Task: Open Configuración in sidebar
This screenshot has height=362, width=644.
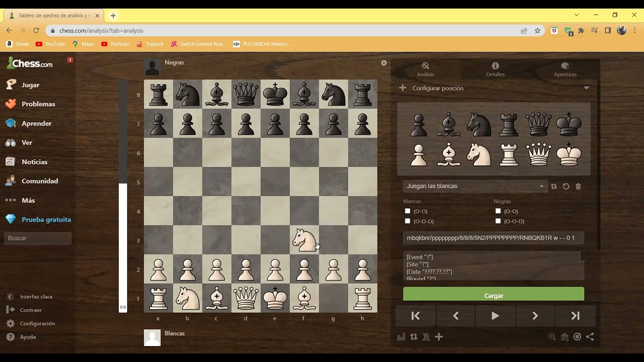Action: point(37,323)
